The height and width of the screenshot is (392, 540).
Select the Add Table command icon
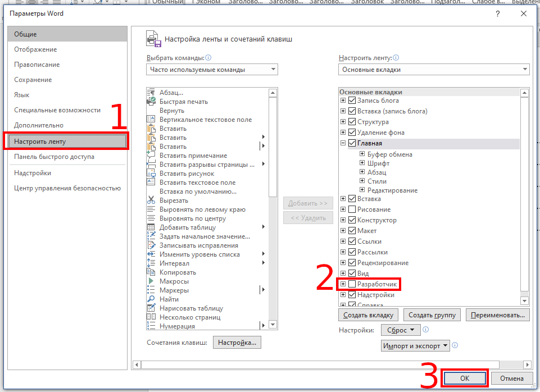151,227
